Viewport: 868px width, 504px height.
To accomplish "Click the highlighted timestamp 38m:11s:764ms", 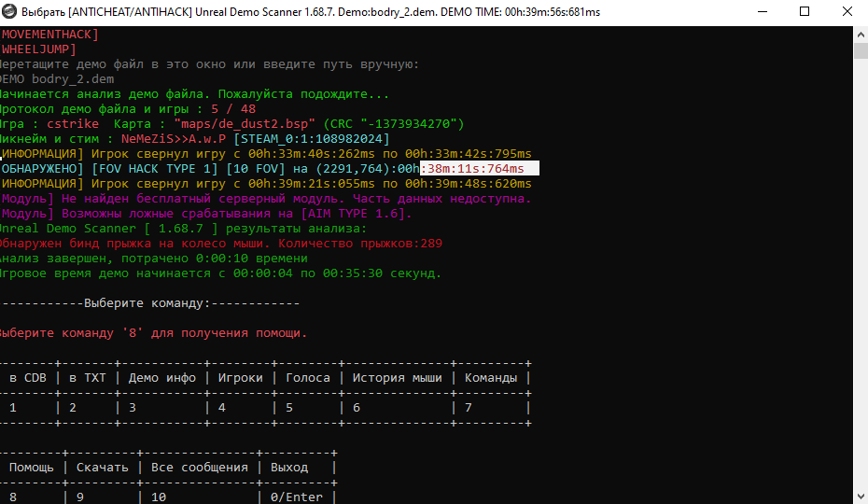I will [479, 169].
